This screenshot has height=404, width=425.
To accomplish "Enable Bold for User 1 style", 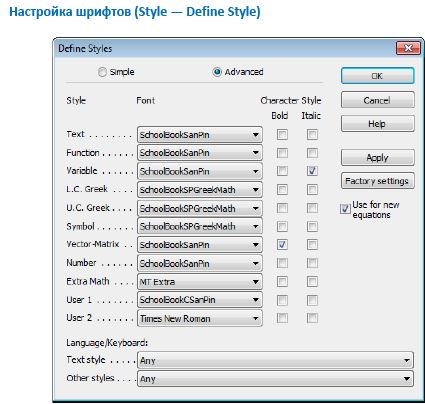I will (282, 300).
